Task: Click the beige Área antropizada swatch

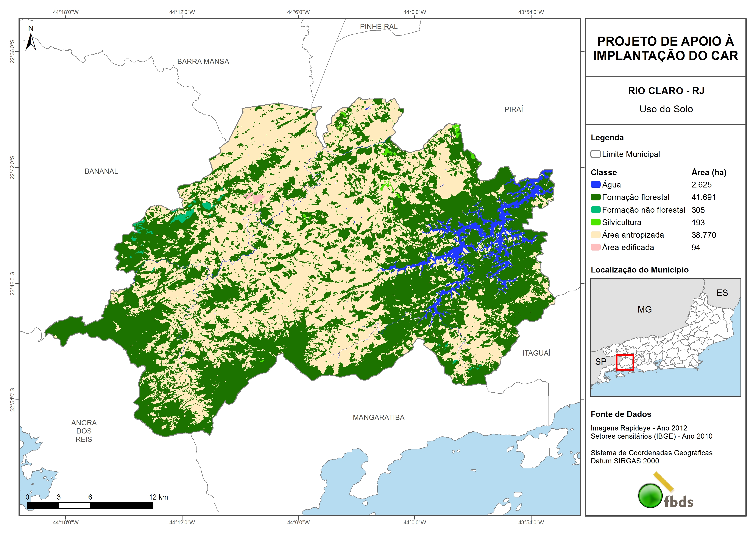Action: click(595, 235)
